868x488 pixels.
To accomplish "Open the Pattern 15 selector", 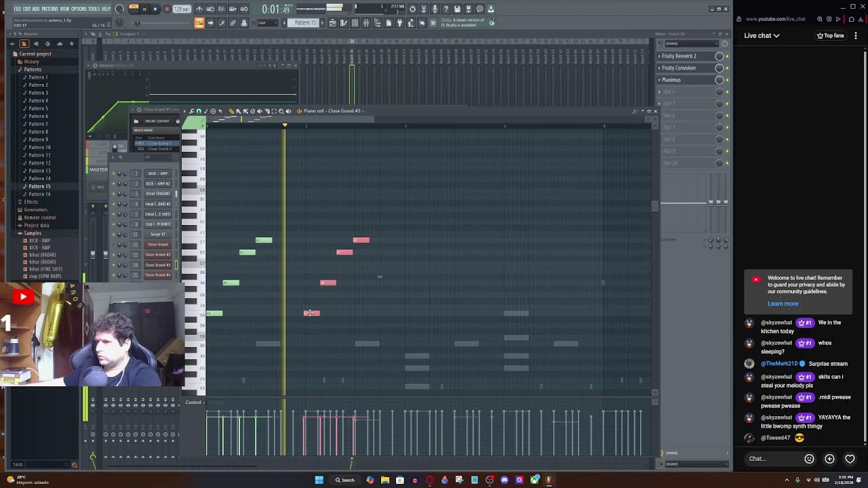I will (x=306, y=23).
